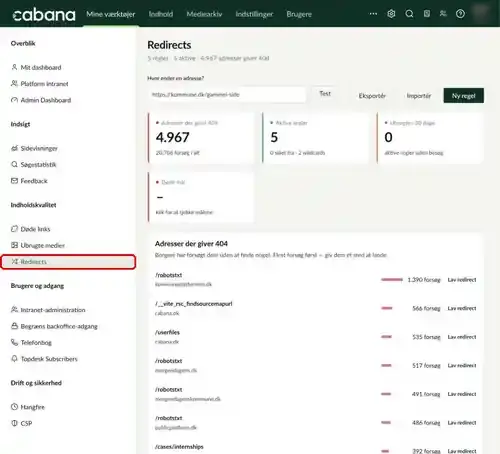500x454 pixels.
Task: Click the Test button
Action: click(325, 94)
